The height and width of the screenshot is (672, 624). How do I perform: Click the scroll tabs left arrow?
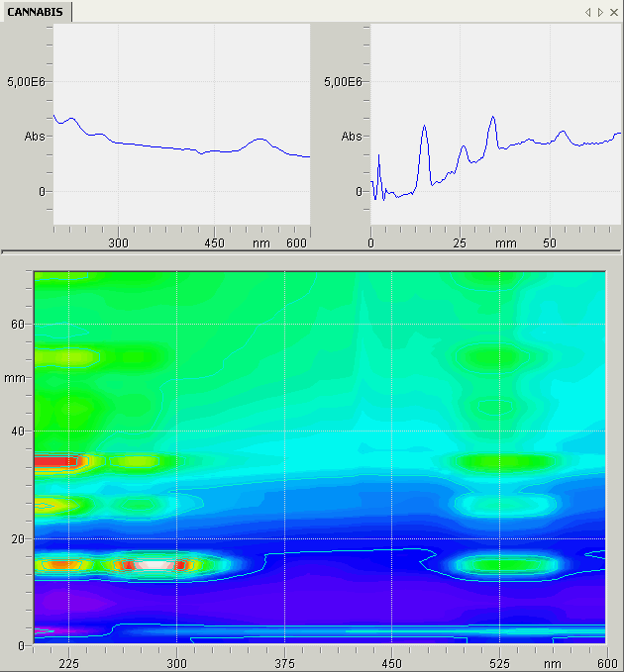pos(588,12)
